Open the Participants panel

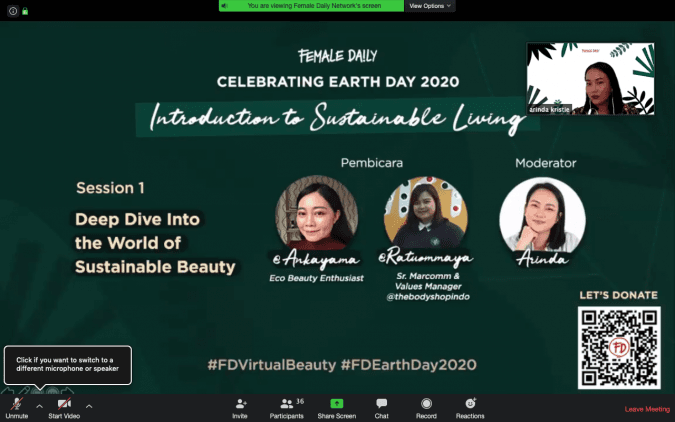click(x=286, y=405)
